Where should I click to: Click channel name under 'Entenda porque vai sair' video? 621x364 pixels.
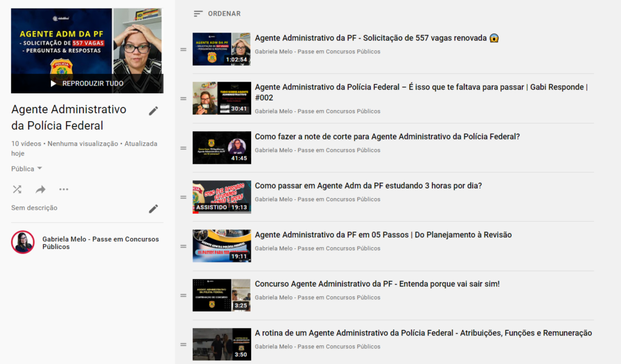coord(318,297)
